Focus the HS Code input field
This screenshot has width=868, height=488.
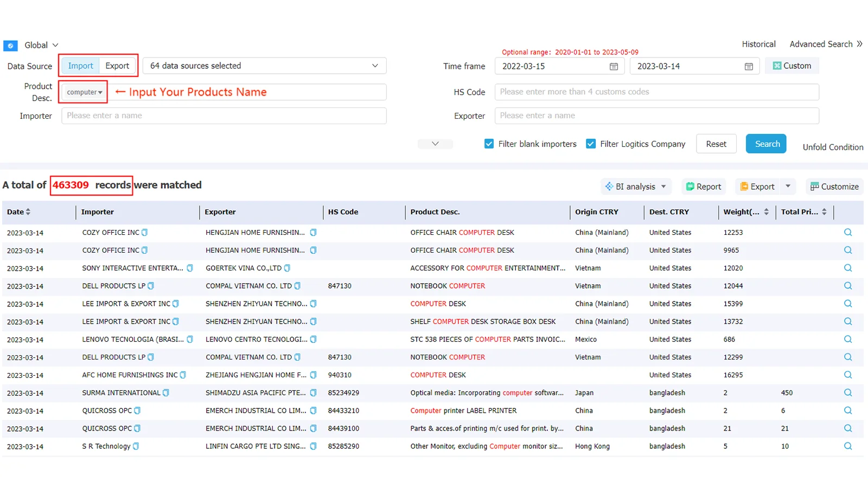click(657, 92)
